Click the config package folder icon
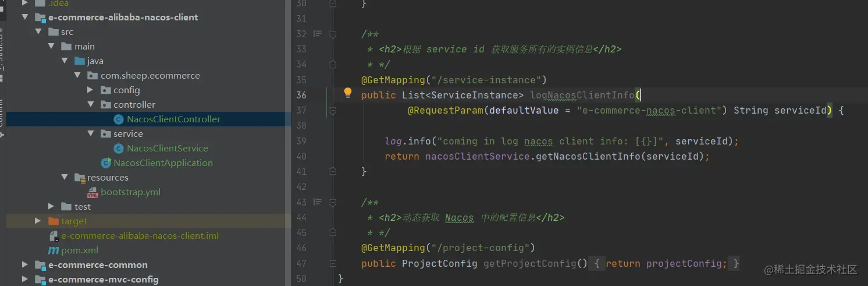 105,90
